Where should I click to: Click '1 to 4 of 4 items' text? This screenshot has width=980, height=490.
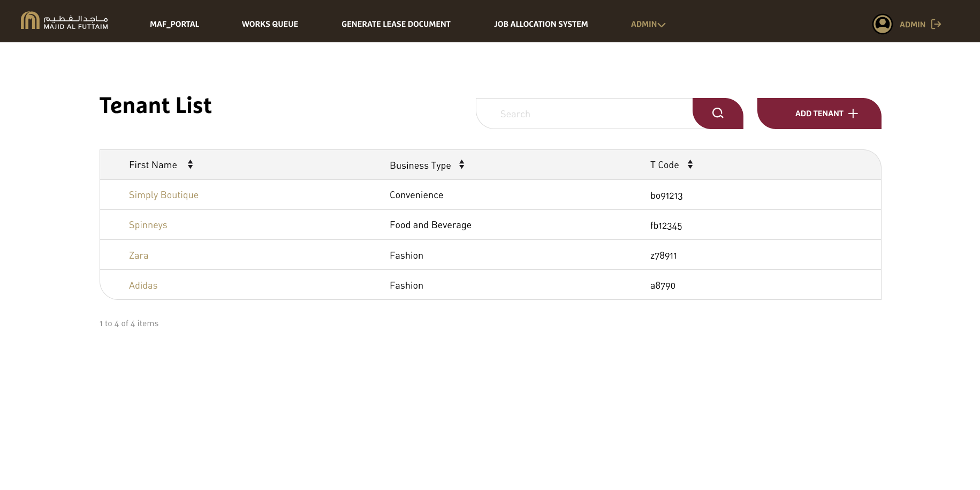129,323
